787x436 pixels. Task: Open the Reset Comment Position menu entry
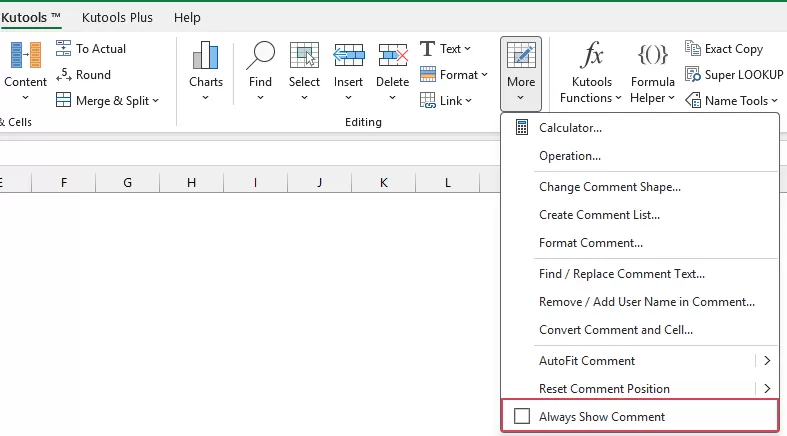tap(640, 388)
